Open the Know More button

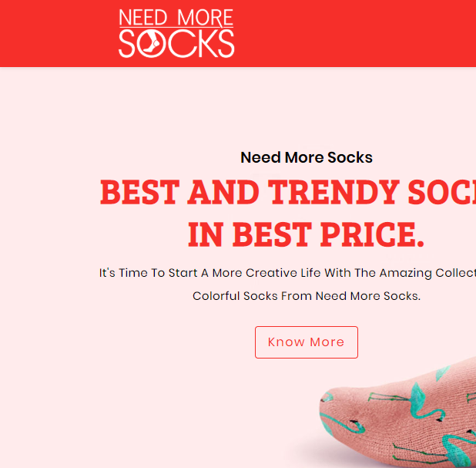(x=307, y=342)
